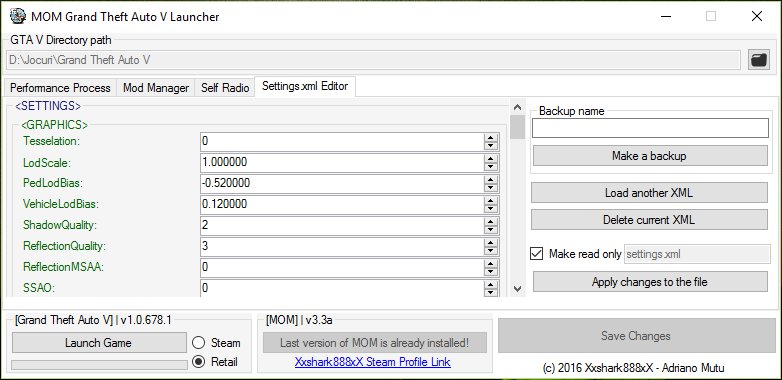Click the settings list scroll down arrow

[x=518, y=289]
